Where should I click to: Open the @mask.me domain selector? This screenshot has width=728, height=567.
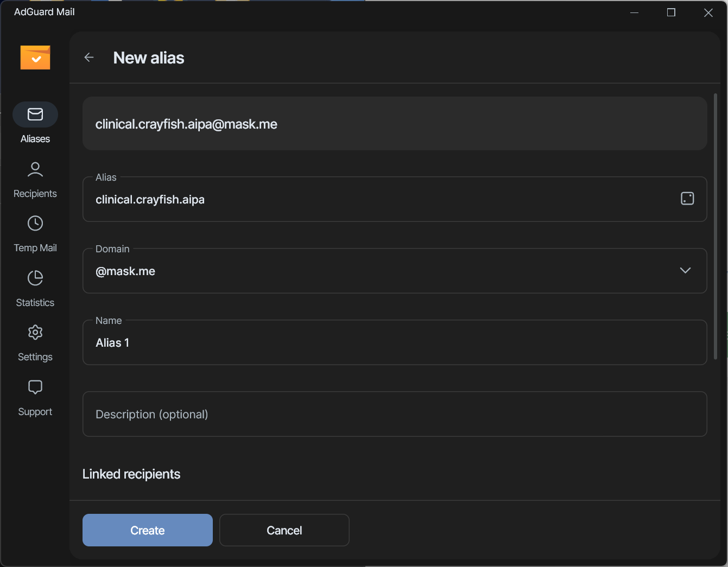point(380,271)
